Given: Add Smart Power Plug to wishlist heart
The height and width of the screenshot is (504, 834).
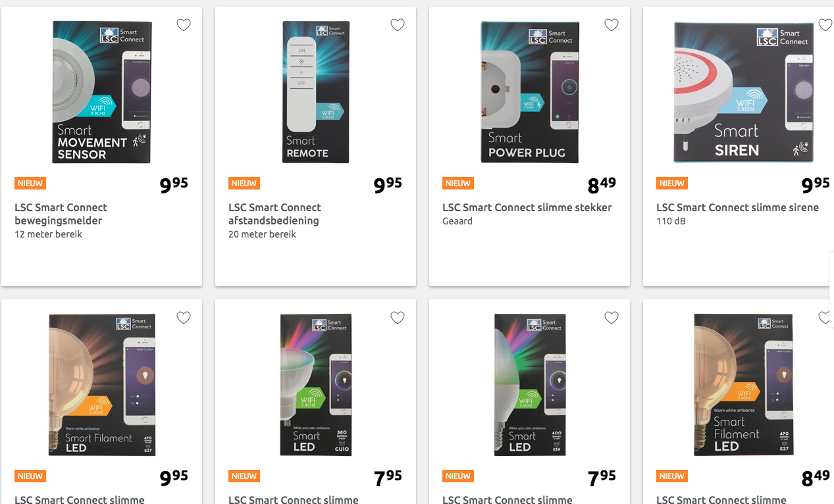Looking at the screenshot, I should tap(612, 25).
